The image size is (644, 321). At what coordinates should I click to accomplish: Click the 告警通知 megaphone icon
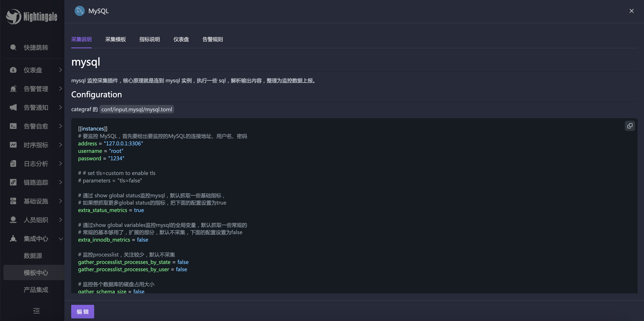(x=13, y=107)
